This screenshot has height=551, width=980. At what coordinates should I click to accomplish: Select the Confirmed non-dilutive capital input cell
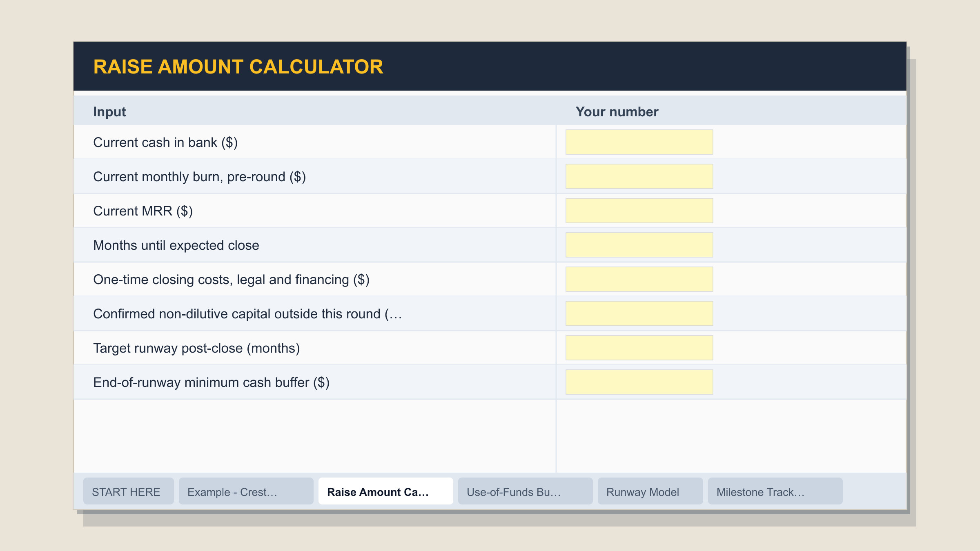coord(639,313)
